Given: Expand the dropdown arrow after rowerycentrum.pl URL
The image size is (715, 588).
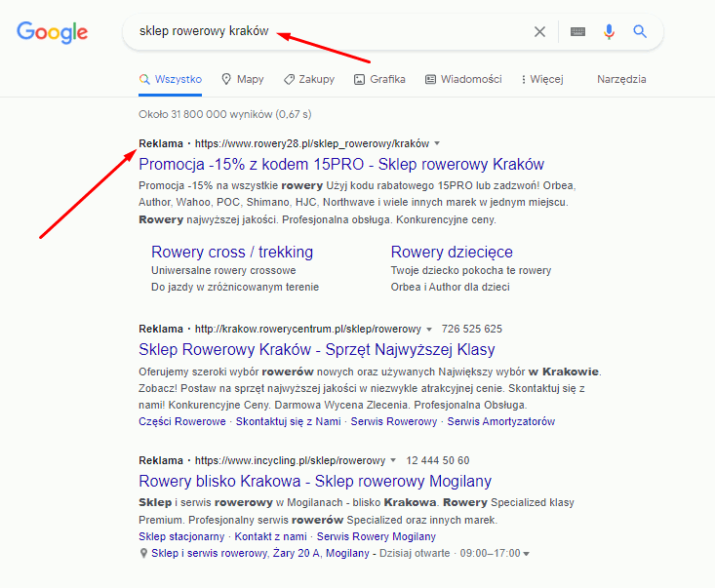Looking at the screenshot, I should [x=429, y=329].
